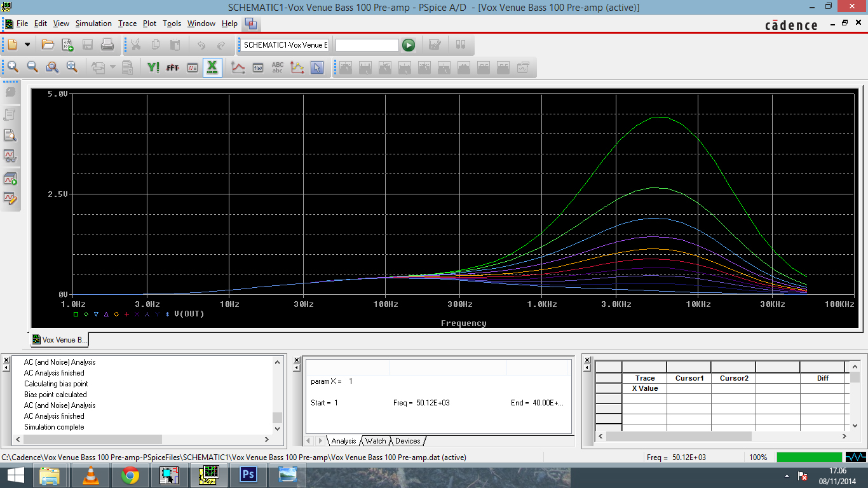Click the Text Label ABC icon

tap(278, 67)
